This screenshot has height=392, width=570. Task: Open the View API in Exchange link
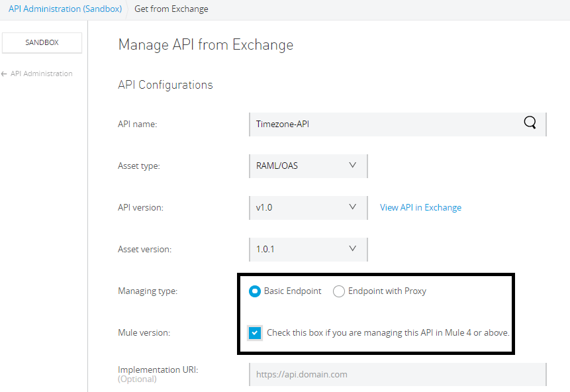420,207
